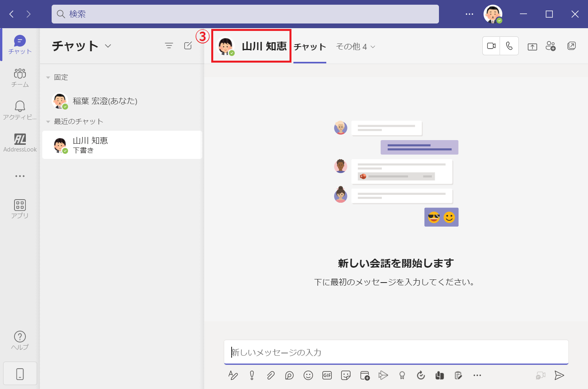
Task: Collapse the 固定 chat section
Action: [x=48, y=77]
